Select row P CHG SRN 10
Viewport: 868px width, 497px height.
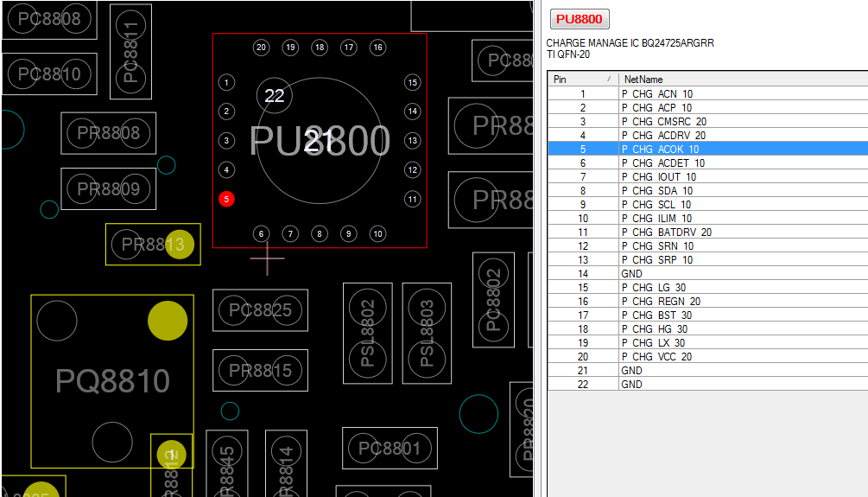click(x=708, y=246)
